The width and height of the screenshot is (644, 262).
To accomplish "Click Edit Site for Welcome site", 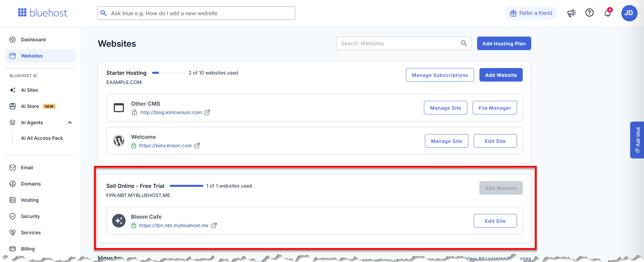I will click(x=495, y=141).
